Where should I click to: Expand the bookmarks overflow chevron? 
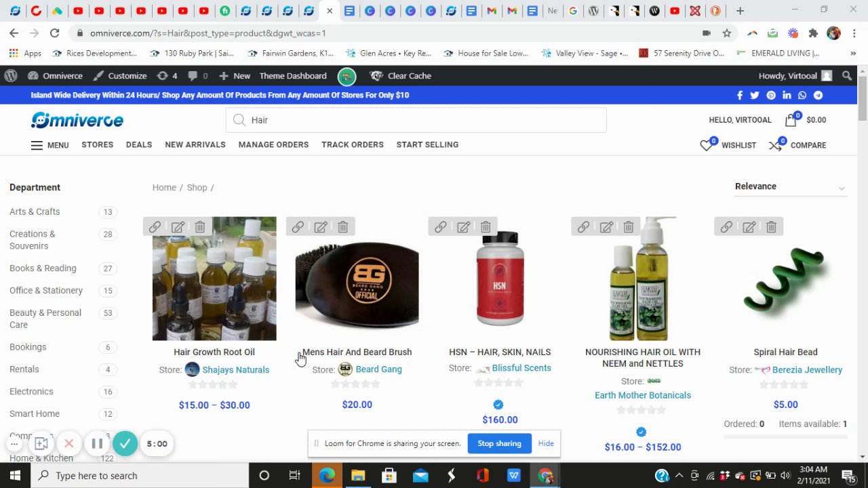pos(853,53)
